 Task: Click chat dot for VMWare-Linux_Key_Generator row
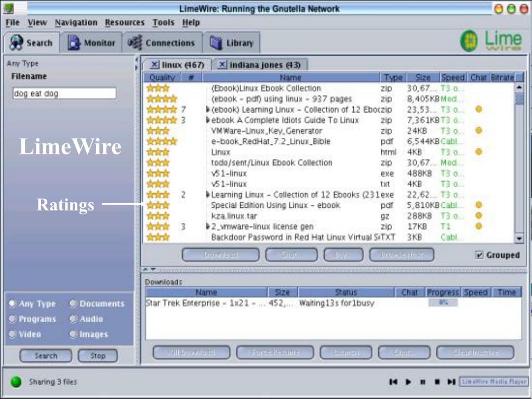coord(478,130)
